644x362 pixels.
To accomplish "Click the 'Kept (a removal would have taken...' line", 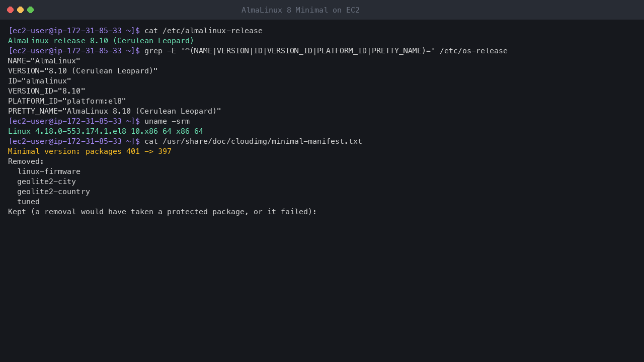I will click(163, 212).
